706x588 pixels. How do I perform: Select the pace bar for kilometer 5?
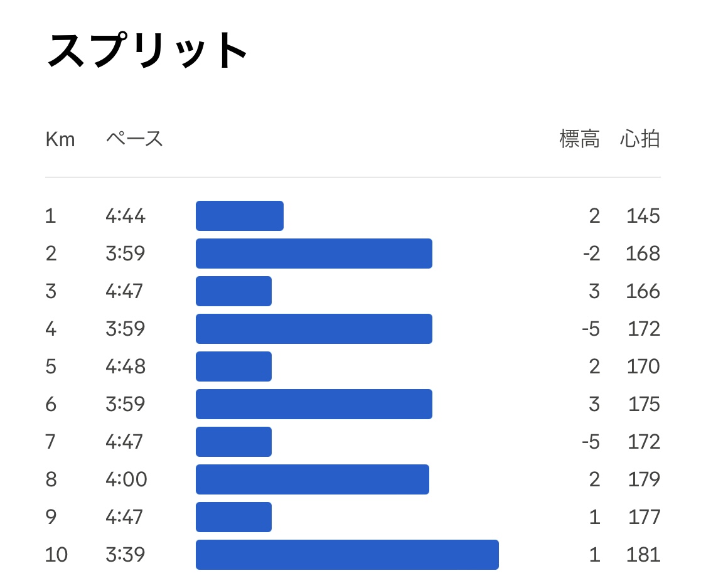(x=233, y=366)
